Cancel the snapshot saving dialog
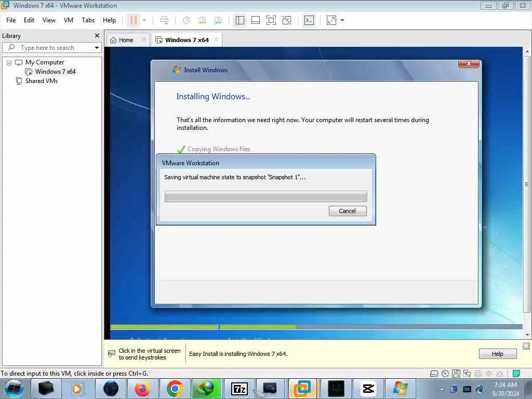 348,211
